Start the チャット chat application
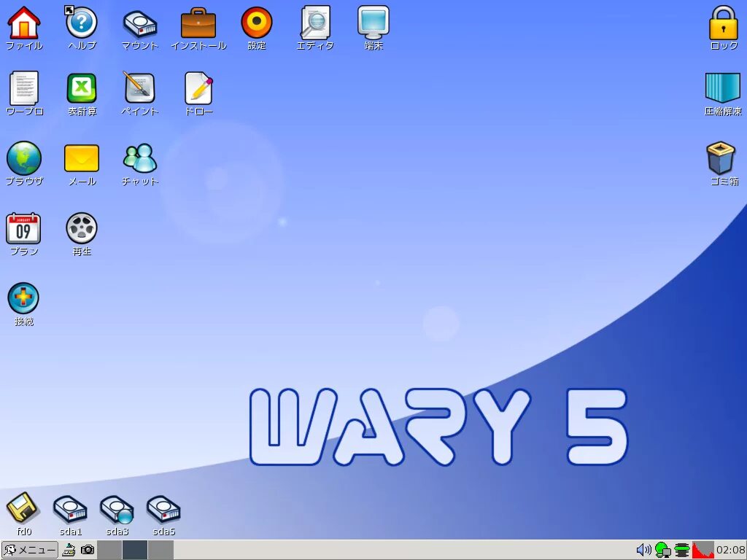The height and width of the screenshot is (560, 747). 139,157
